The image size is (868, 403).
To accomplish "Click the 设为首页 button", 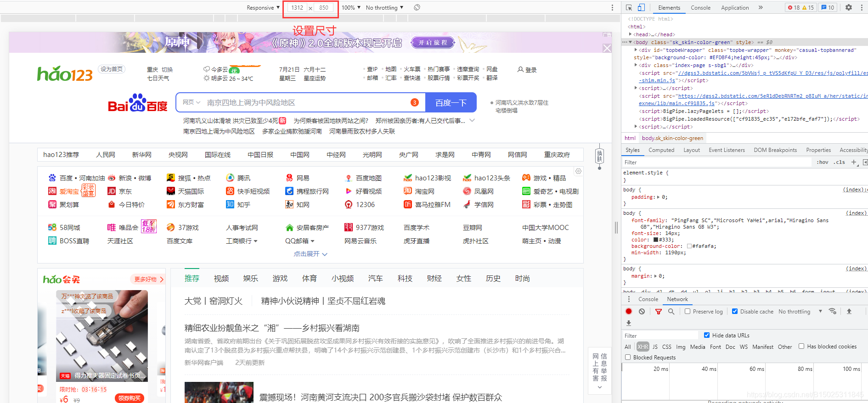I will pos(112,69).
